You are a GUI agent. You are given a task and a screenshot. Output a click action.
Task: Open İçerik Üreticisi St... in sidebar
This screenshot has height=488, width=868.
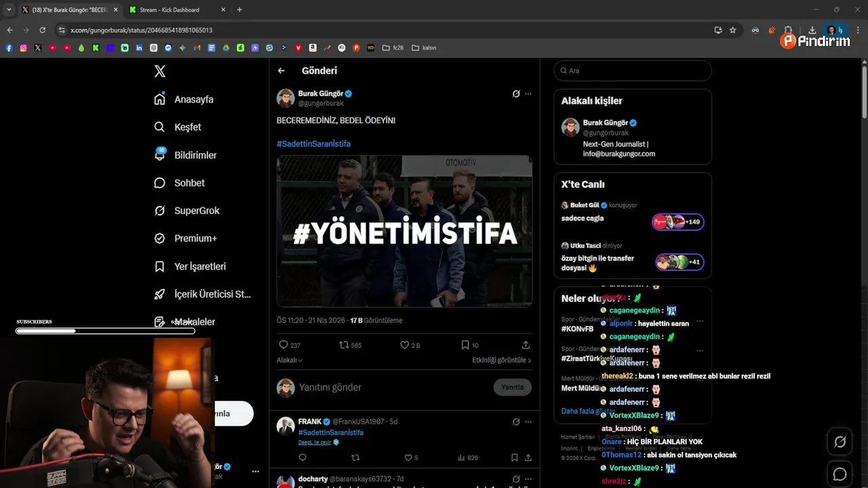click(x=203, y=294)
